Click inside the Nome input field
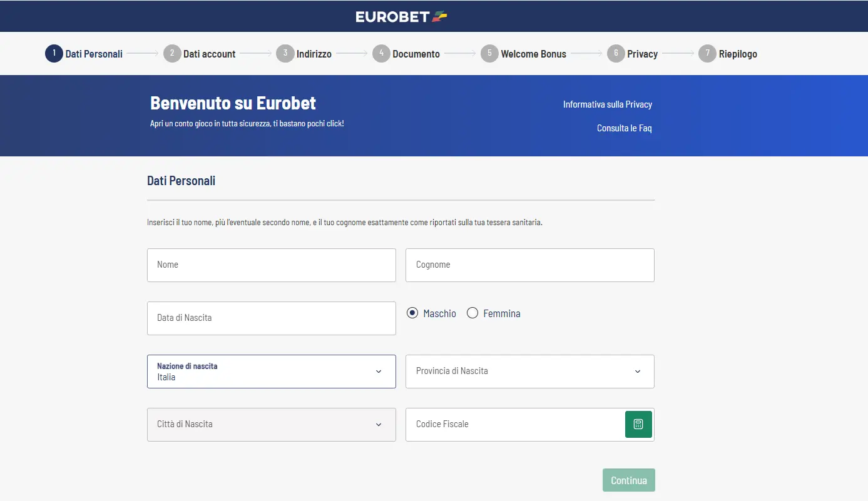 point(271,265)
